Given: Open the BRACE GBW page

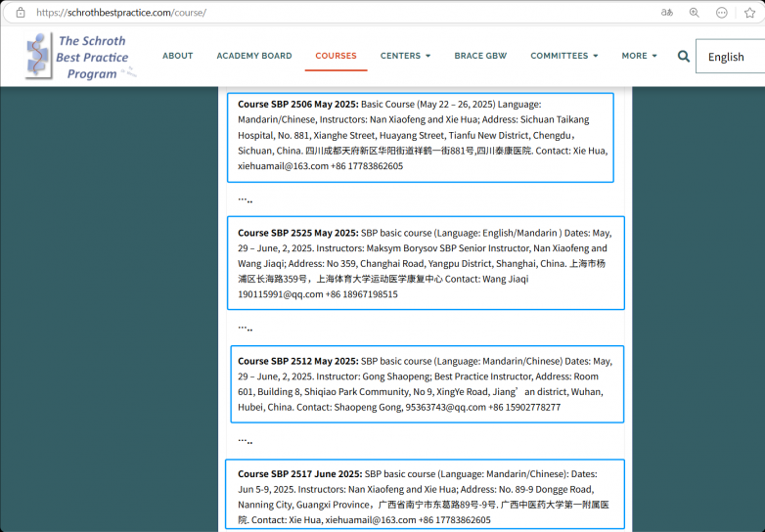Looking at the screenshot, I should [x=480, y=56].
